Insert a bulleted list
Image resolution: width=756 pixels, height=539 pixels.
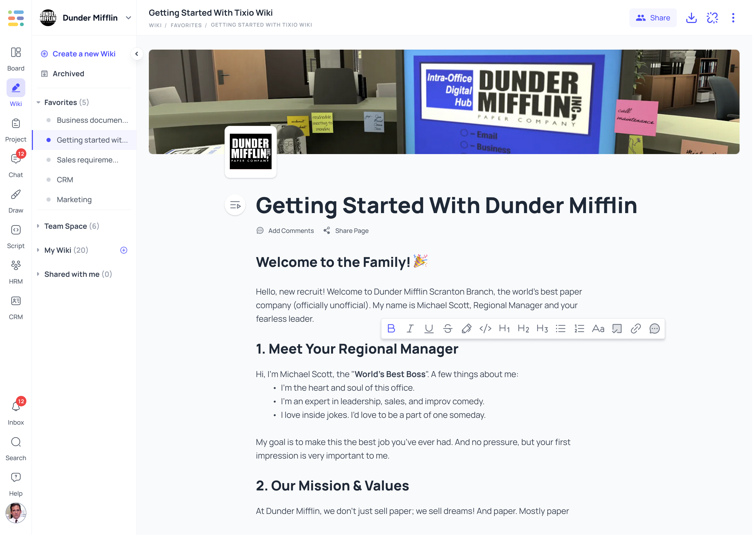[x=560, y=329]
